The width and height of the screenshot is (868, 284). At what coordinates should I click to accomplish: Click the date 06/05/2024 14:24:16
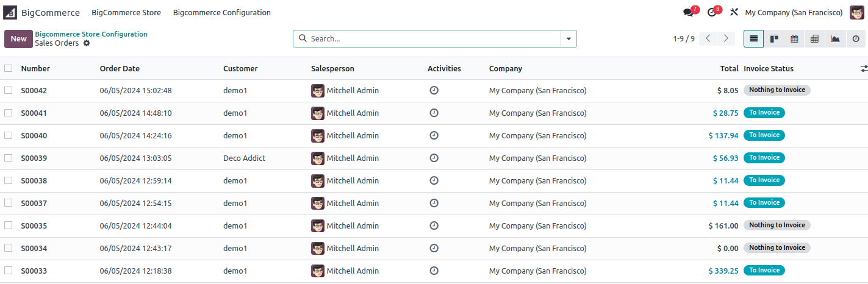tap(136, 135)
